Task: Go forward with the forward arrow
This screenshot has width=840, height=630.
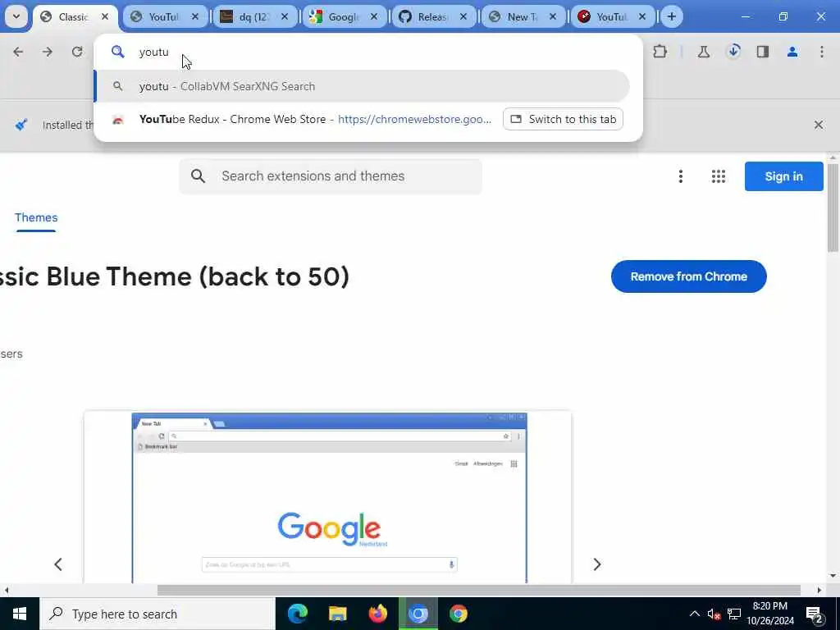Action: click(x=48, y=52)
